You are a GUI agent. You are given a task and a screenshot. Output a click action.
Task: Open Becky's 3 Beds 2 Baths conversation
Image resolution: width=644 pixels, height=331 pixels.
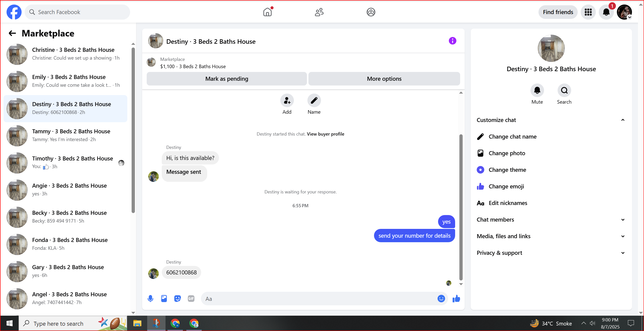(x=66, y=217)
